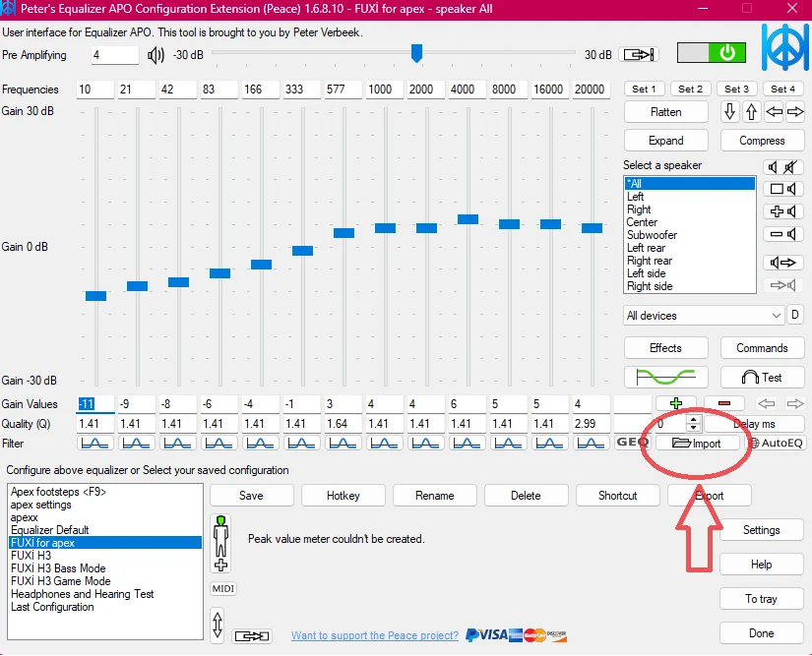Select Equalizer Default configuration
This screenshot has width=812, height=656.
[x=105, y=530]
